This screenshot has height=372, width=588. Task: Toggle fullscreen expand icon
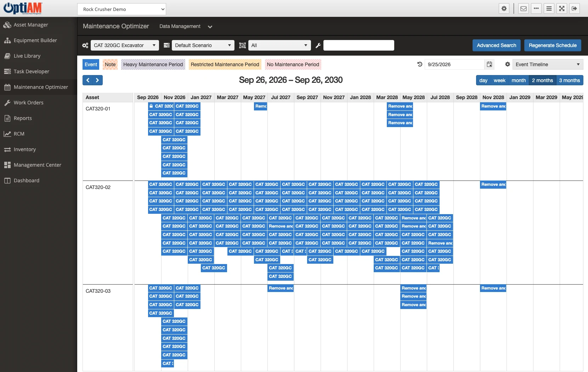coord(562,8)
